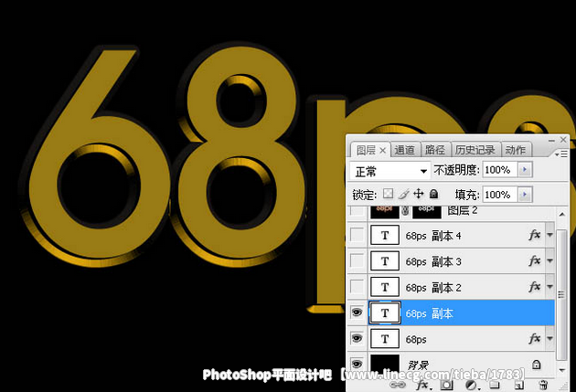This screenshot has width=576, height=392.
Task: Open the 填充 fill slider arrow
Action: coord(524,195)
